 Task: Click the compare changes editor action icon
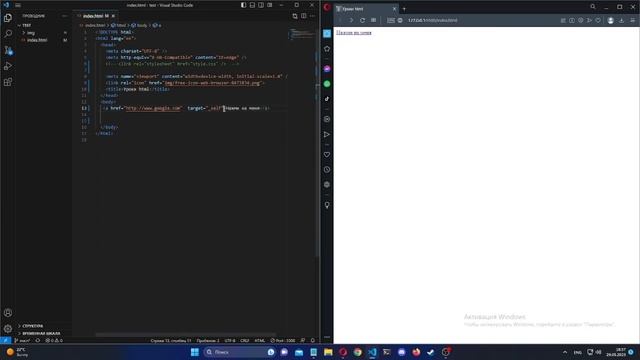coord(295,16)
